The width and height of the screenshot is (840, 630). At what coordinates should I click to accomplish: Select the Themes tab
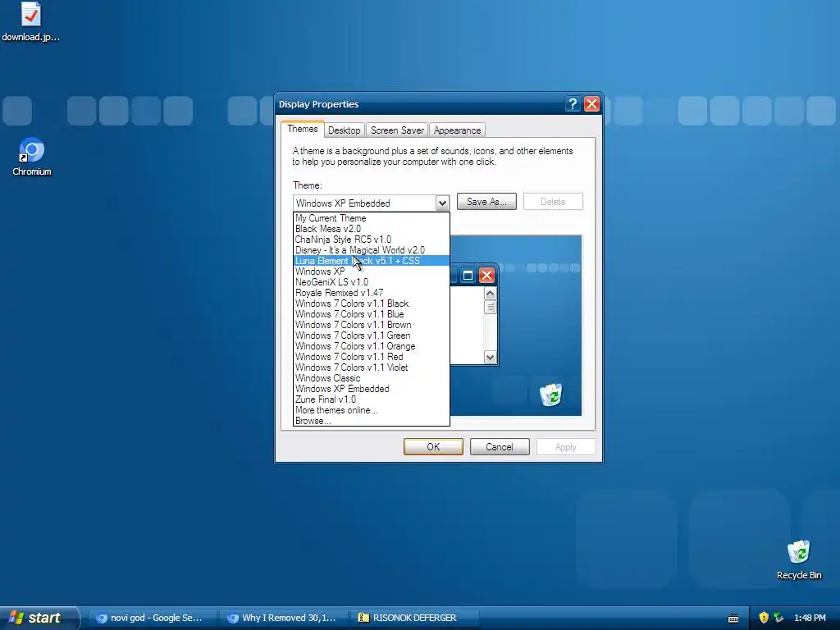click(302, 129)
